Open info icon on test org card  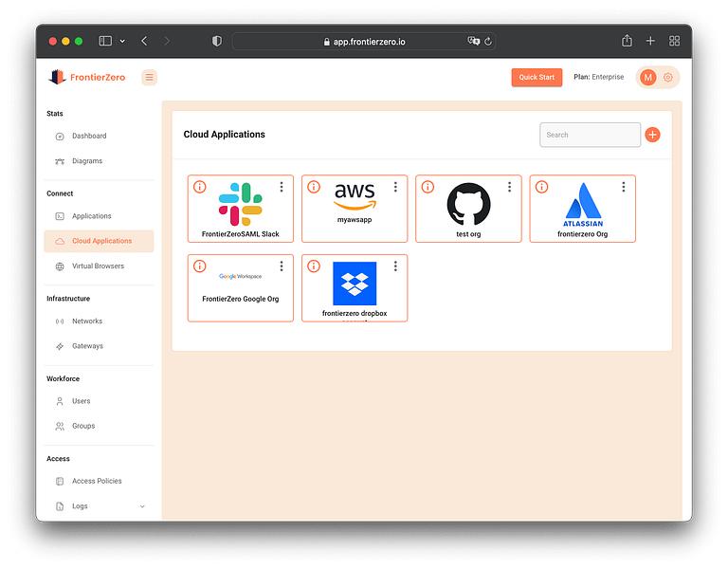(428, 187)
